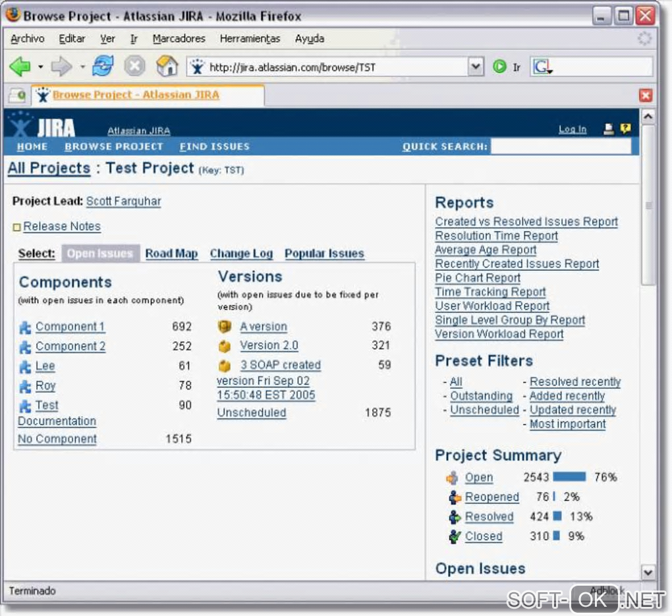This screenshot has width=672, height=616.
Task: Click inside the Quick Search field
Action: point(561,147)
